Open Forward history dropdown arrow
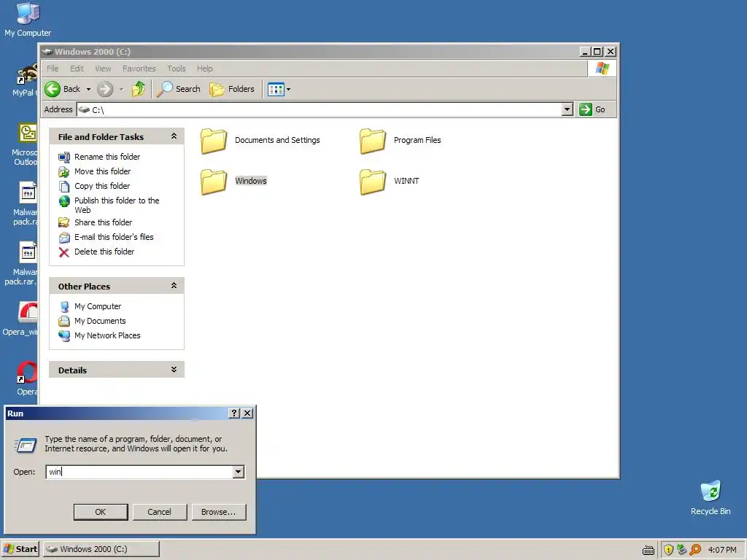Screen dimensions: 747x560 [121, 89]
